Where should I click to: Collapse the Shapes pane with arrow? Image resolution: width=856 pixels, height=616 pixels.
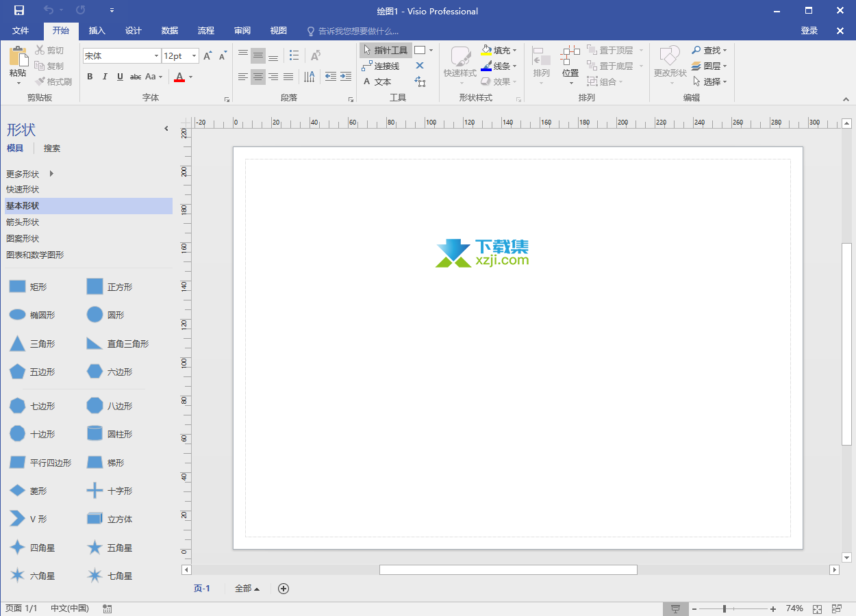(x=166, y=129)
